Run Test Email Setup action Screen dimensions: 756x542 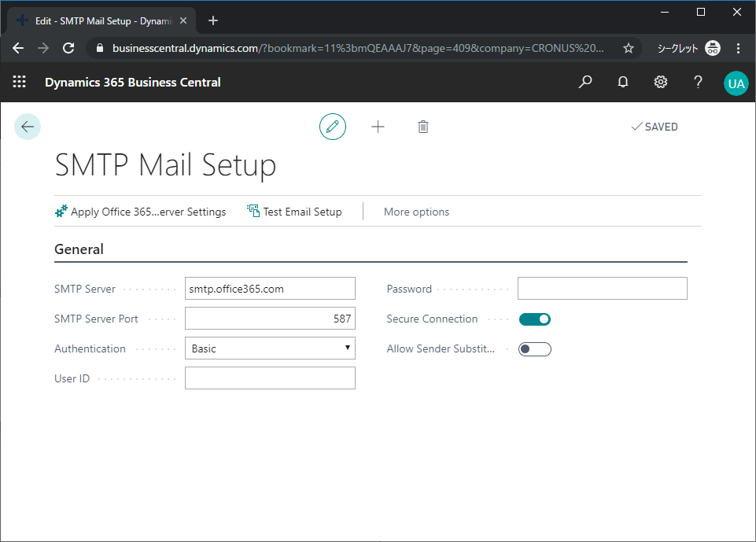click(x=294, y=212)
